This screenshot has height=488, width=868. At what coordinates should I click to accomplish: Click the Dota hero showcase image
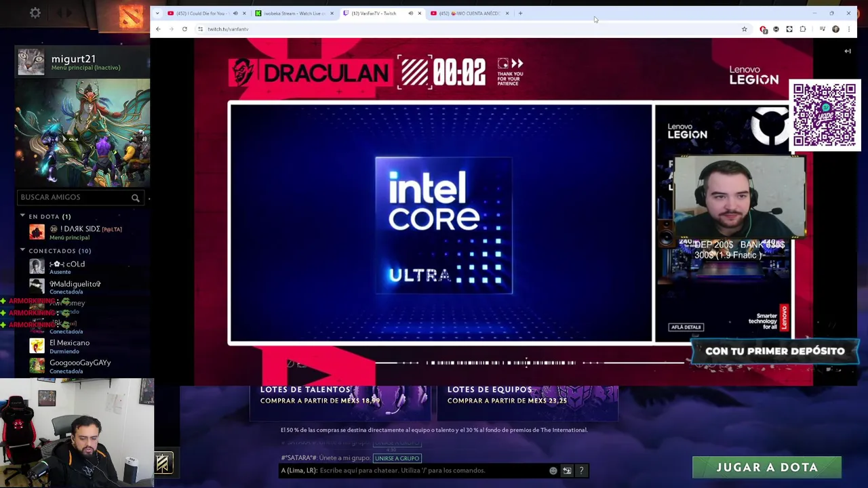(x=83, y=133)
